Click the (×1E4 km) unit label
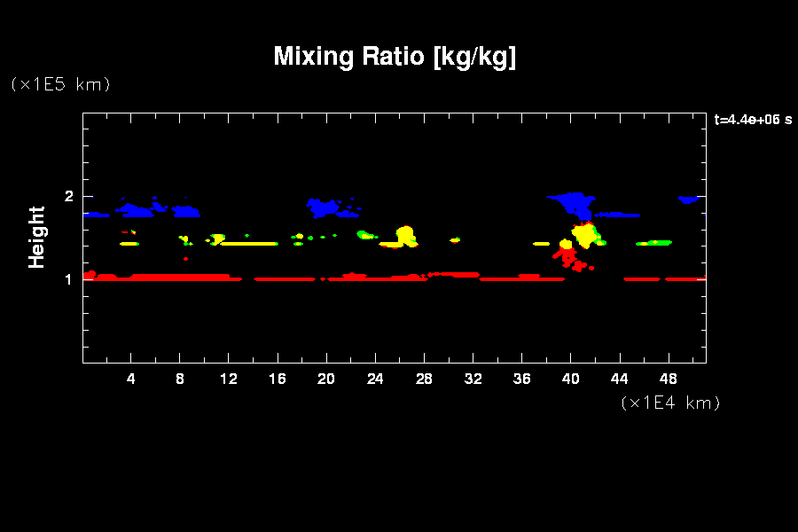Viewport: 798px width, 532px height. pyautogui.click(x=670, y=403)
